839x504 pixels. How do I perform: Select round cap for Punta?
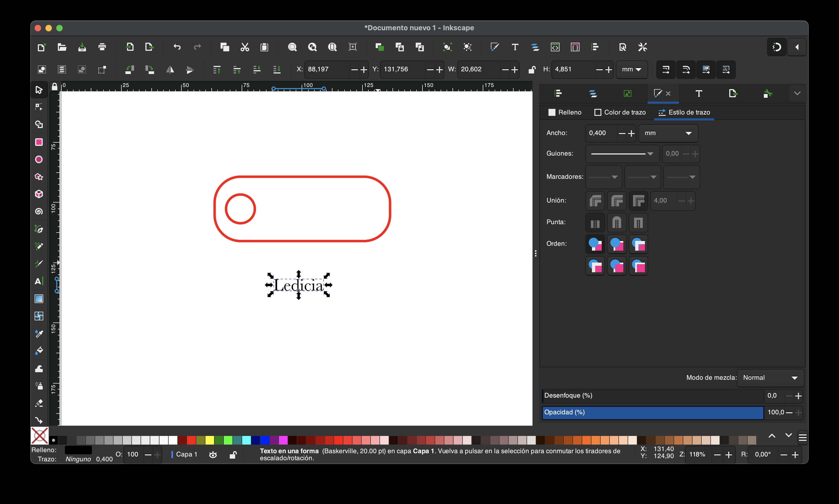point(617,223)
